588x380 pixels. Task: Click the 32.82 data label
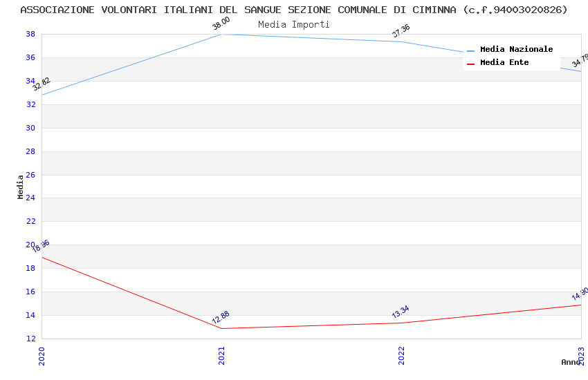42,84
